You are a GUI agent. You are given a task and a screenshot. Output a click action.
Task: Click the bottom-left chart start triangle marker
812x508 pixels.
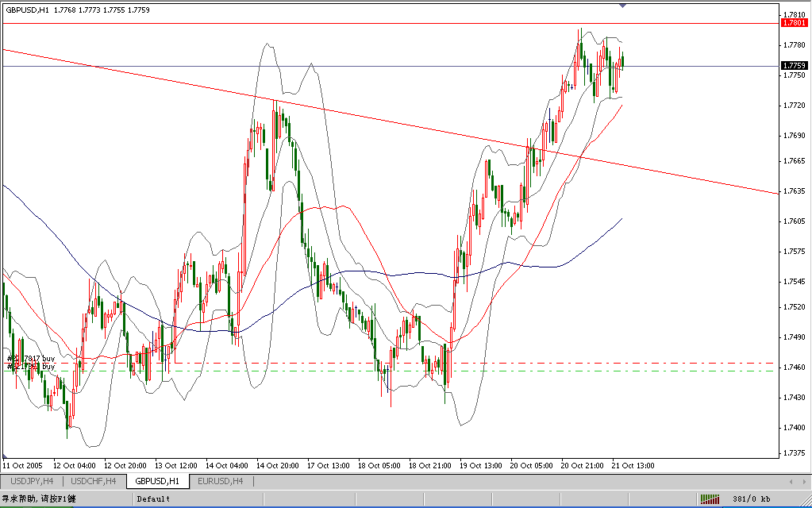(x=5, y=456)
